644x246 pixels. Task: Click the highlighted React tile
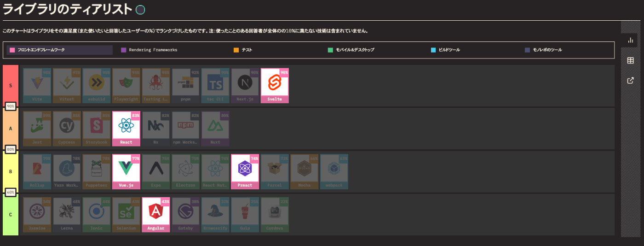pos(126,129)
